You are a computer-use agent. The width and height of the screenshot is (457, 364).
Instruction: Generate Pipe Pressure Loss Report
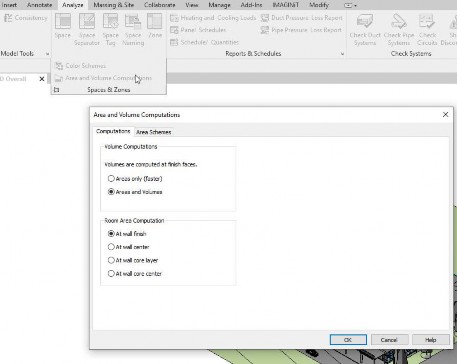[x=301, y=30]
